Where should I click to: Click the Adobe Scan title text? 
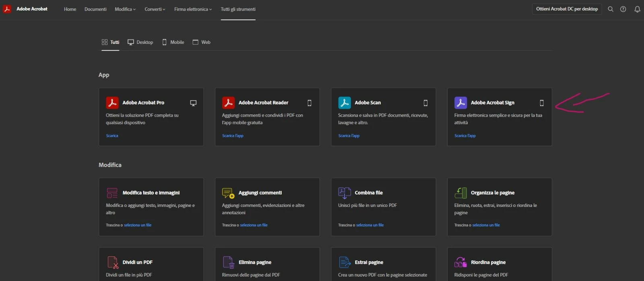(367, 103)
